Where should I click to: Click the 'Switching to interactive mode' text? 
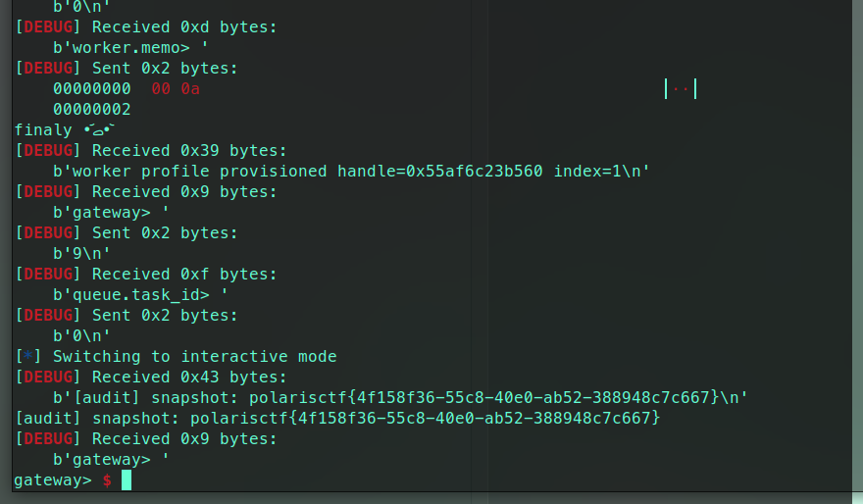[x=195, y=357]
